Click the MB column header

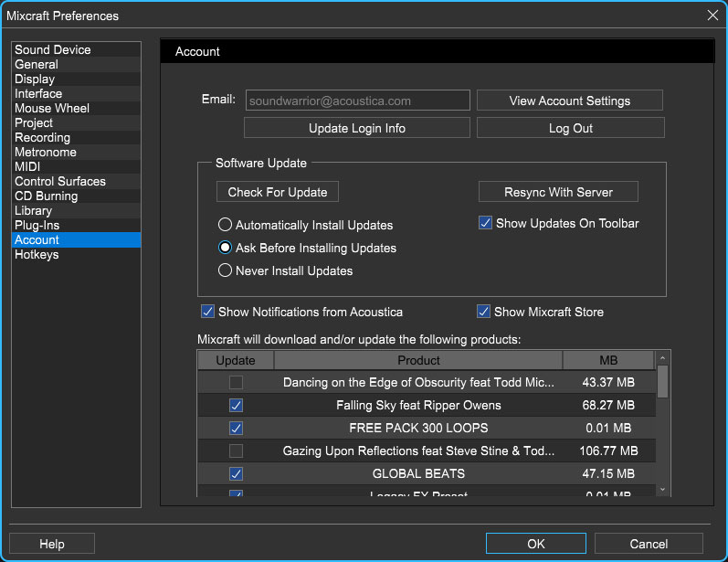pos(608,360)
